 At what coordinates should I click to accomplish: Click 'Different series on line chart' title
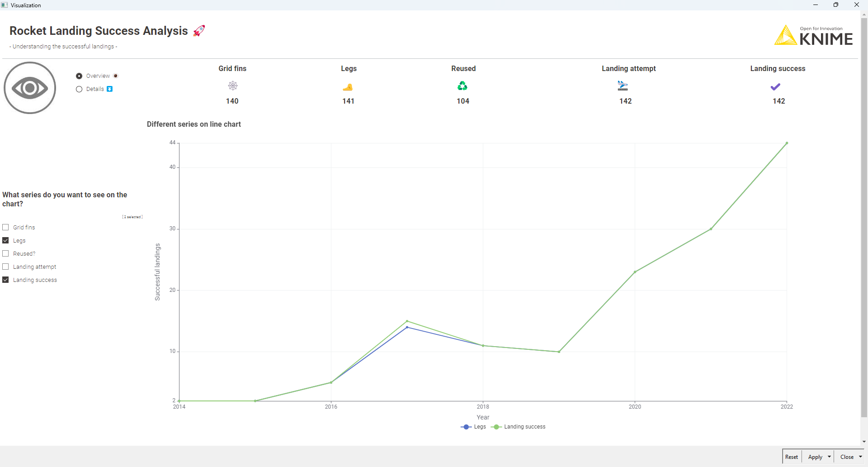coord(194,124)
